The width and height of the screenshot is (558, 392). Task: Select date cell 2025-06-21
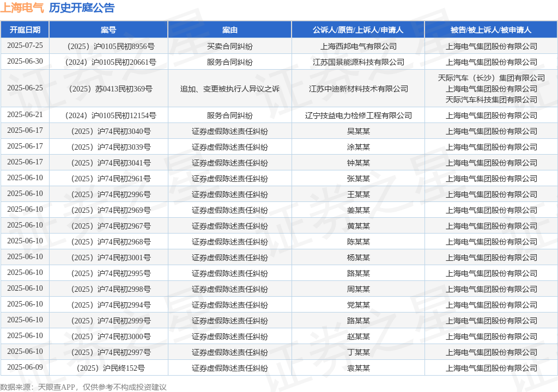coord(25,114)
